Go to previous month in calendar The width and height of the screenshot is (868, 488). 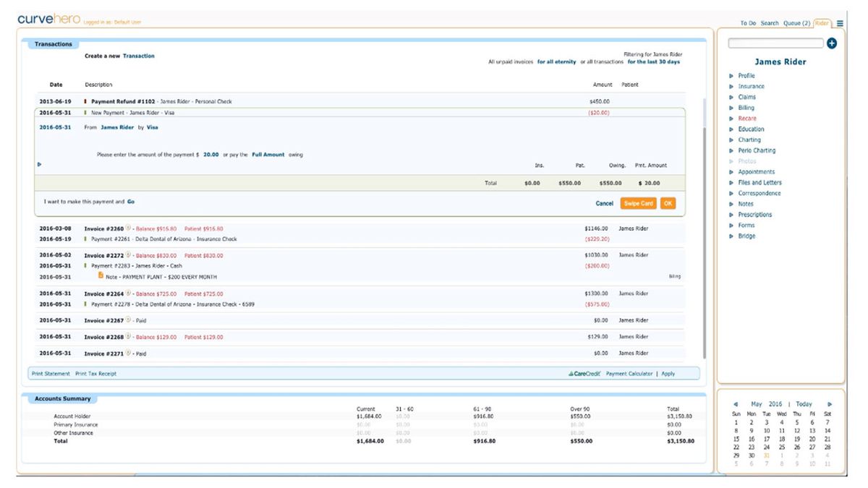(x=736, y=404)
